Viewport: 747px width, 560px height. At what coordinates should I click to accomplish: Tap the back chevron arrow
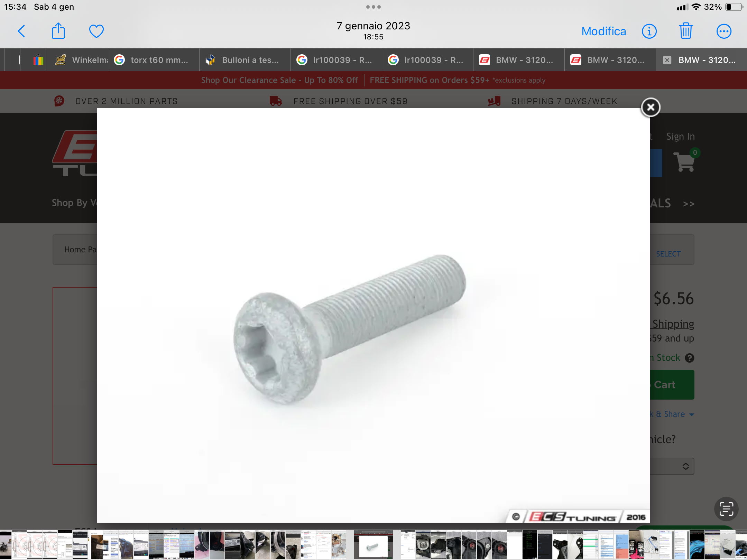pos(21,31)
